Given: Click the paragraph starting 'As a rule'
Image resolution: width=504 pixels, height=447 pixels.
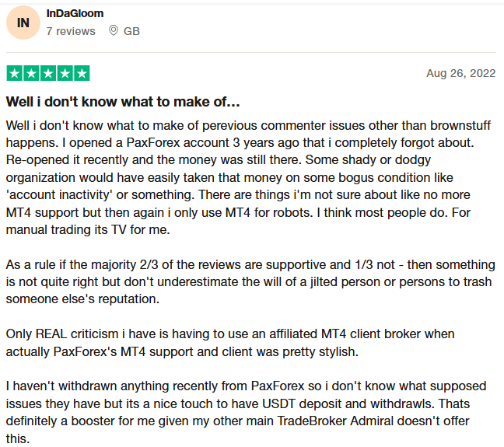Looking at the screenshot, I should coord(250,282).
